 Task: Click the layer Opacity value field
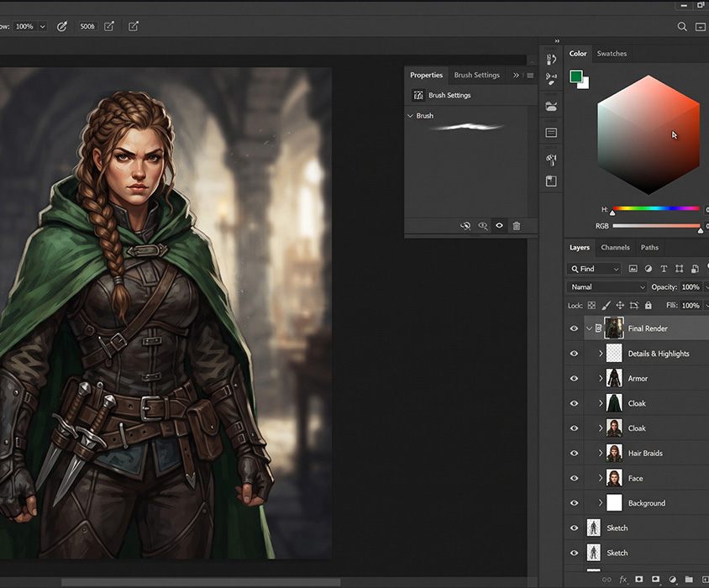690,286
